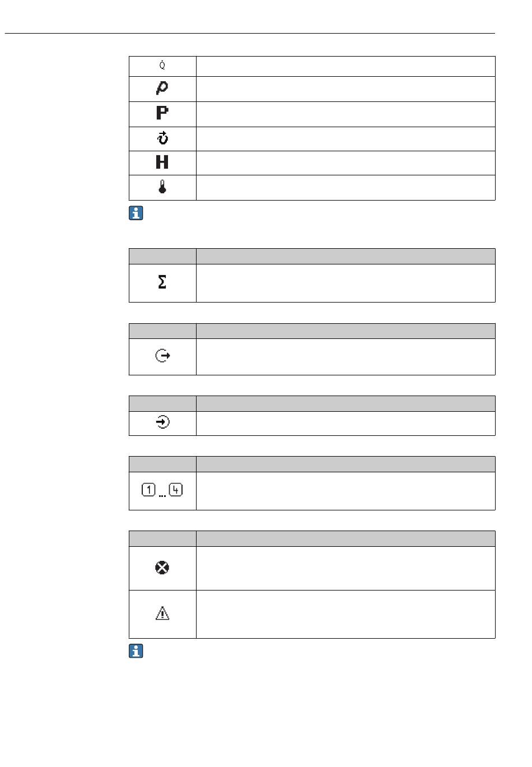This screenshot has height=767, width=532.
Task: Click the gray header cell above the failure icon
Action: (163, 538)
